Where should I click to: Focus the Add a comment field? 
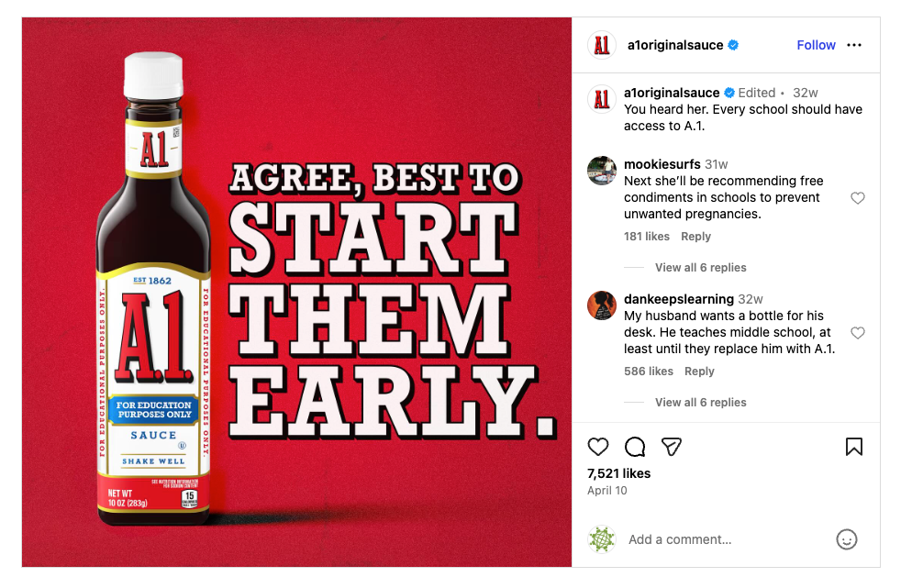[727, 539]
